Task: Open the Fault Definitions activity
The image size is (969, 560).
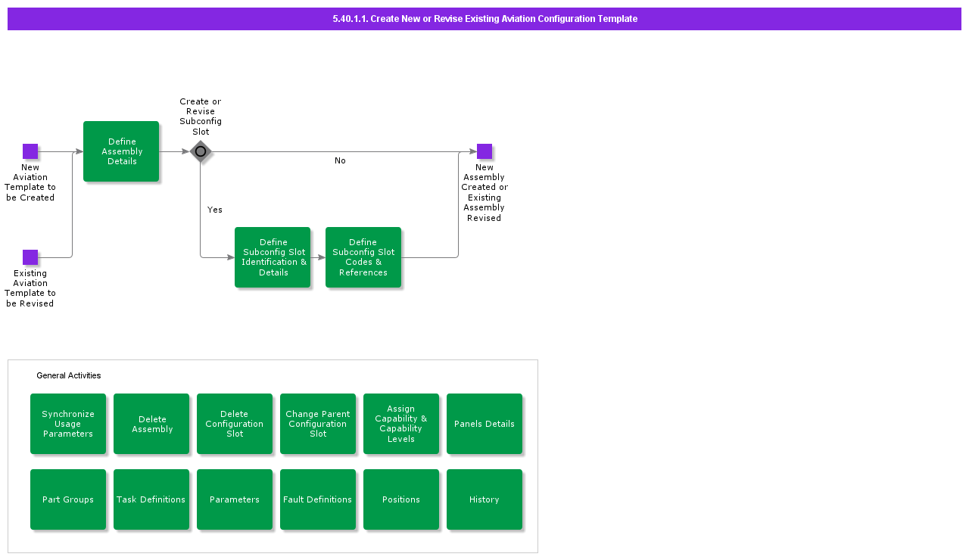Action: coord(318,499)
